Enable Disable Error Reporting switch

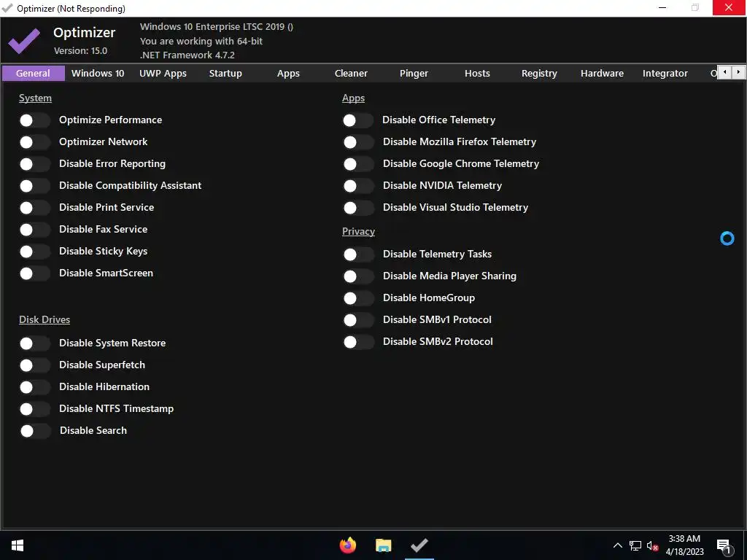tap(34, 164)
